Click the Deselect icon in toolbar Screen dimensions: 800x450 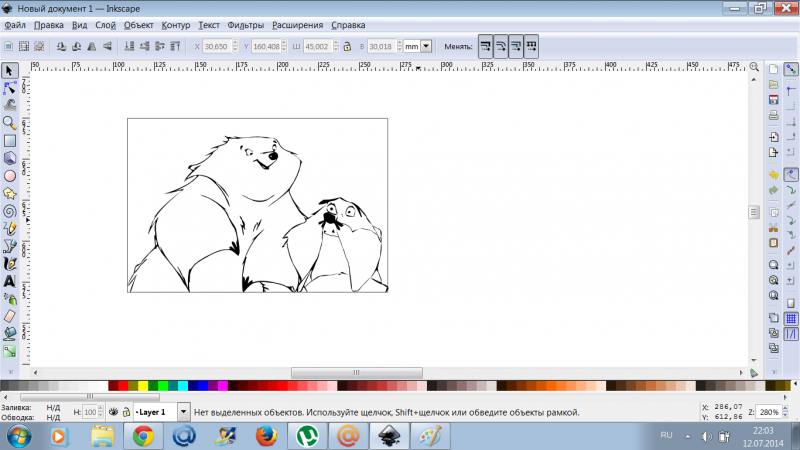39,46
